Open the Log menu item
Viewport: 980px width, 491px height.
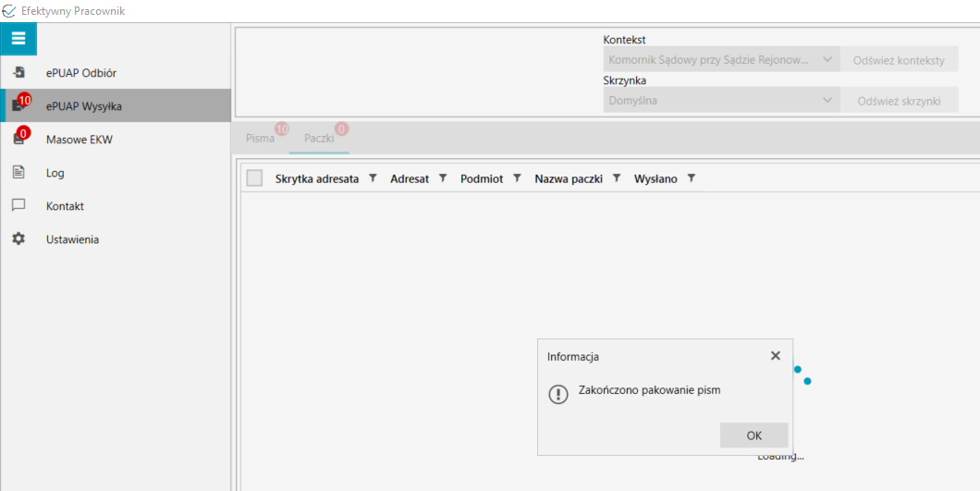point(116,173)
